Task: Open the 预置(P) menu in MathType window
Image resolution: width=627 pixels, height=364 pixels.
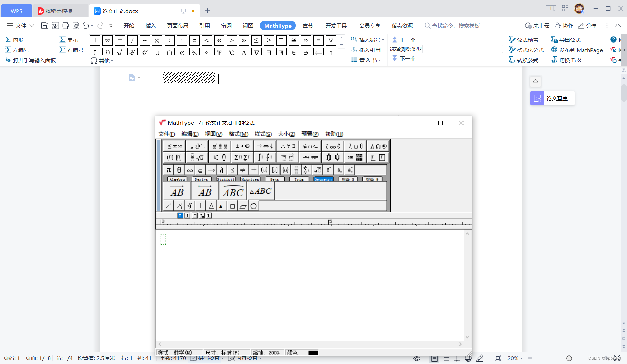Action: 310,134
